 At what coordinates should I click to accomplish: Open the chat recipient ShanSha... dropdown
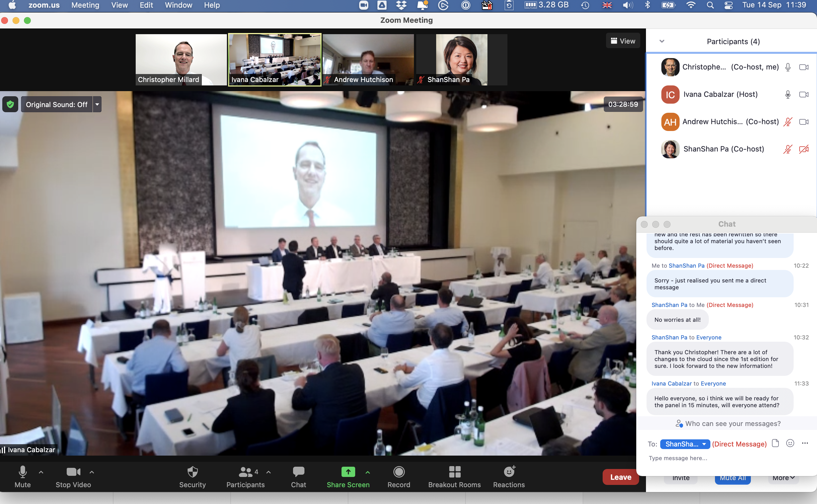click(x=684, y=444)
